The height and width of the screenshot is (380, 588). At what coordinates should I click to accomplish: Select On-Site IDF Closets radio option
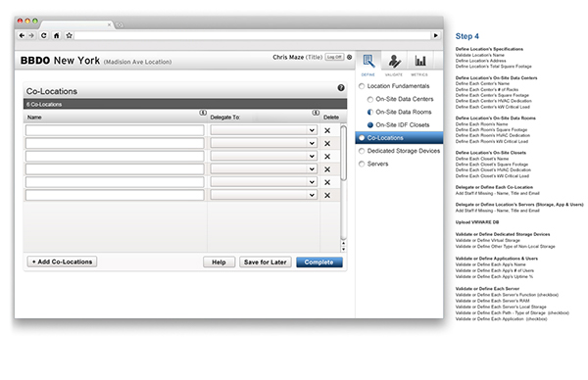pos(370,125)
